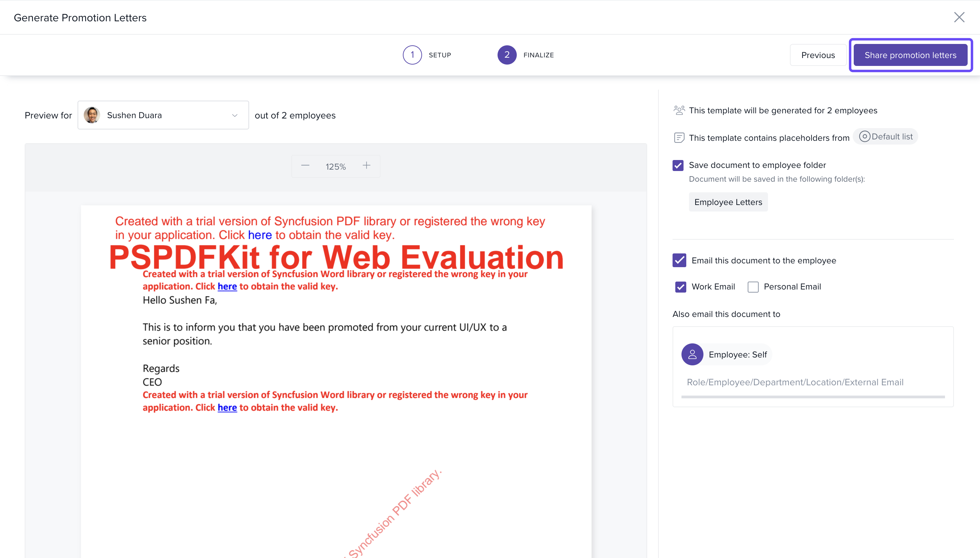Close the Generate Promotion Letters dialog
Viewport: 980px width, 558px height.
pyautogui.click(x=959, y=17)
